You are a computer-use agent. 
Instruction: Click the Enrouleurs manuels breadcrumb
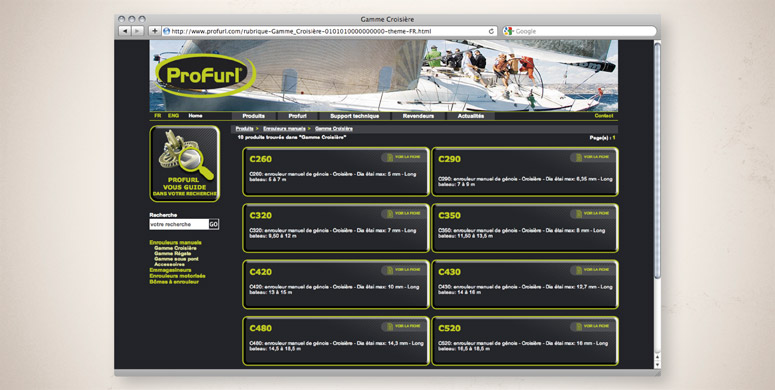point(284,129)
